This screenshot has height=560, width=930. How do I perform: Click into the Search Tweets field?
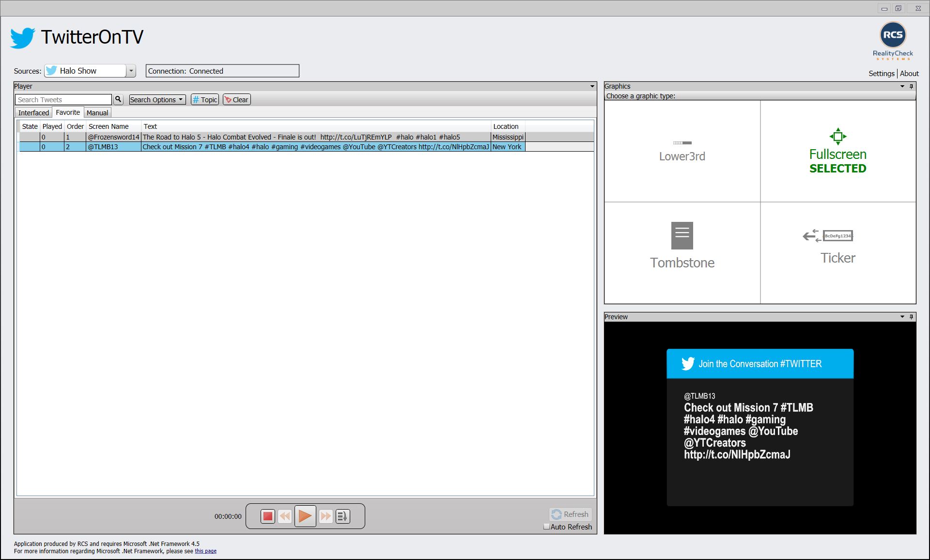point(63,99)
